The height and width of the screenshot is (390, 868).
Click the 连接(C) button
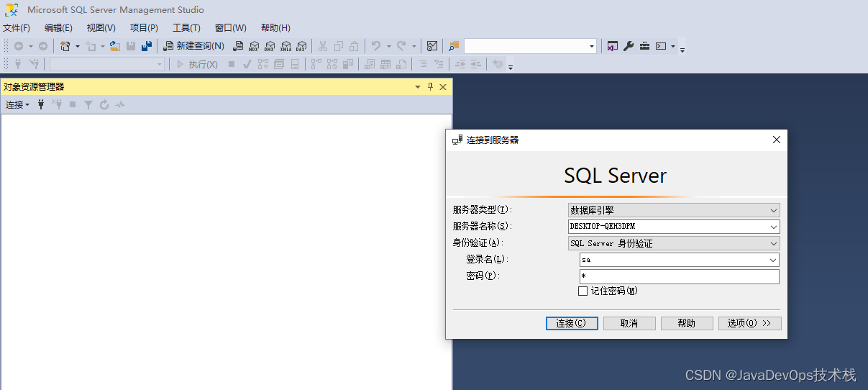572,324
